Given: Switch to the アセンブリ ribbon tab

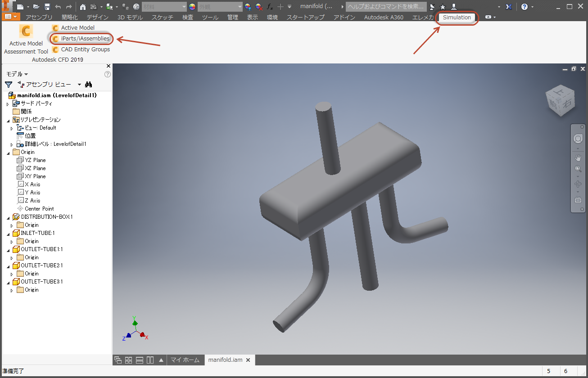Looking at the screenshot, I should [39, 18].
